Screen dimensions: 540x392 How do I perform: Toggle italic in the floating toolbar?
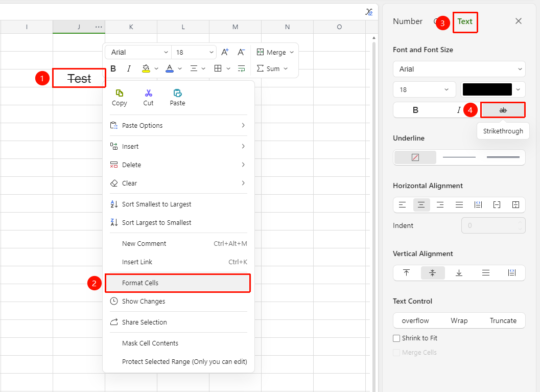(x=129, y=68)
